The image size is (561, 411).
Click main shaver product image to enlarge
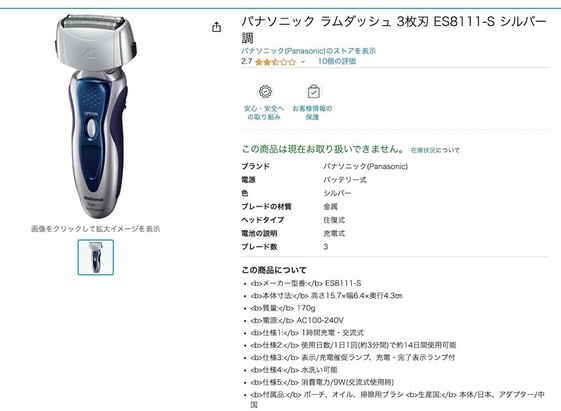[x=95, y=116]
